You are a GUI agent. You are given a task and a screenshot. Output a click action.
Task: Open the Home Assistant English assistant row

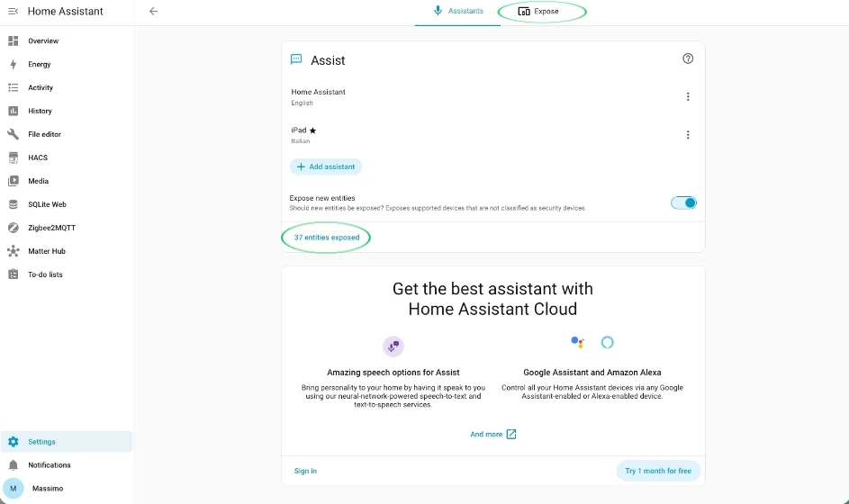click(x=492, y=96)
